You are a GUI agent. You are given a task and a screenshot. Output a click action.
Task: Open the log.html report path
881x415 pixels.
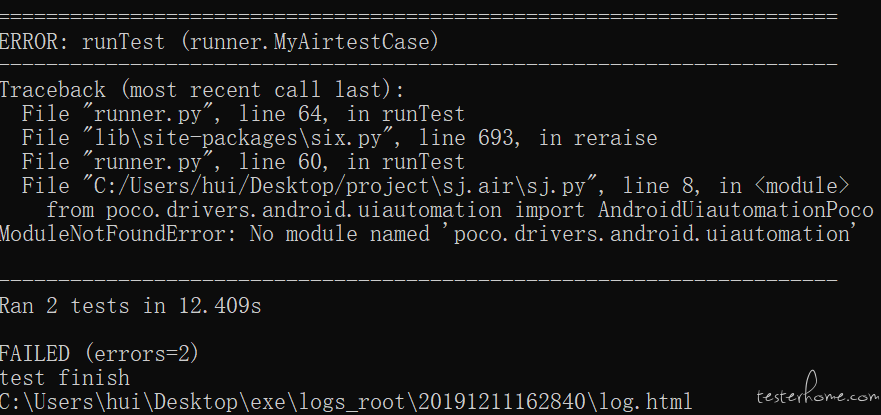tap(346, 402)
